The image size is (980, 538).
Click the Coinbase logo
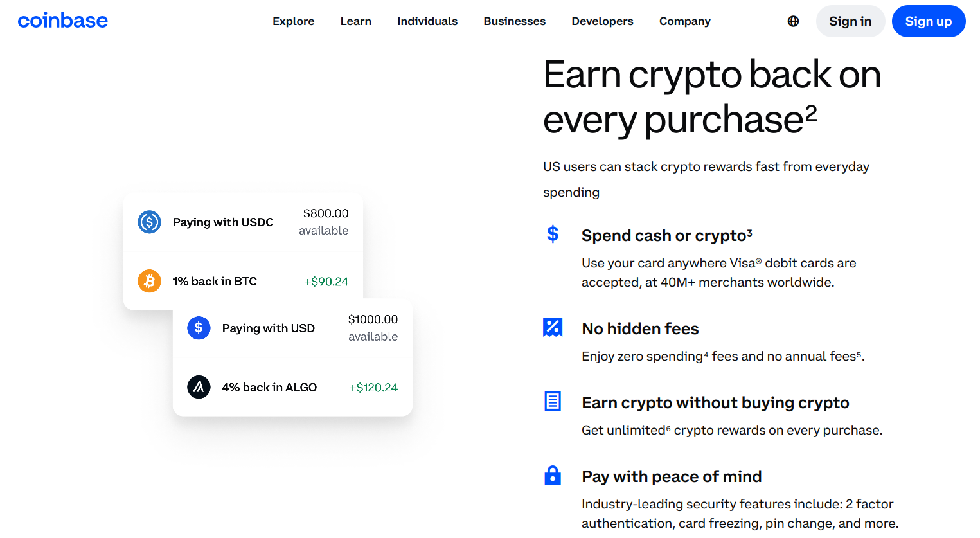[x=63, y=21]
